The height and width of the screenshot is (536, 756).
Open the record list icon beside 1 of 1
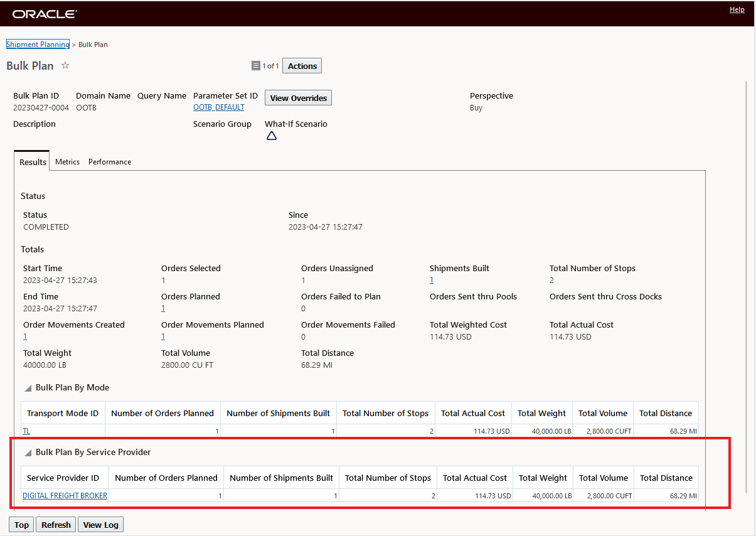pyautogui.click(x=255, y=66)
